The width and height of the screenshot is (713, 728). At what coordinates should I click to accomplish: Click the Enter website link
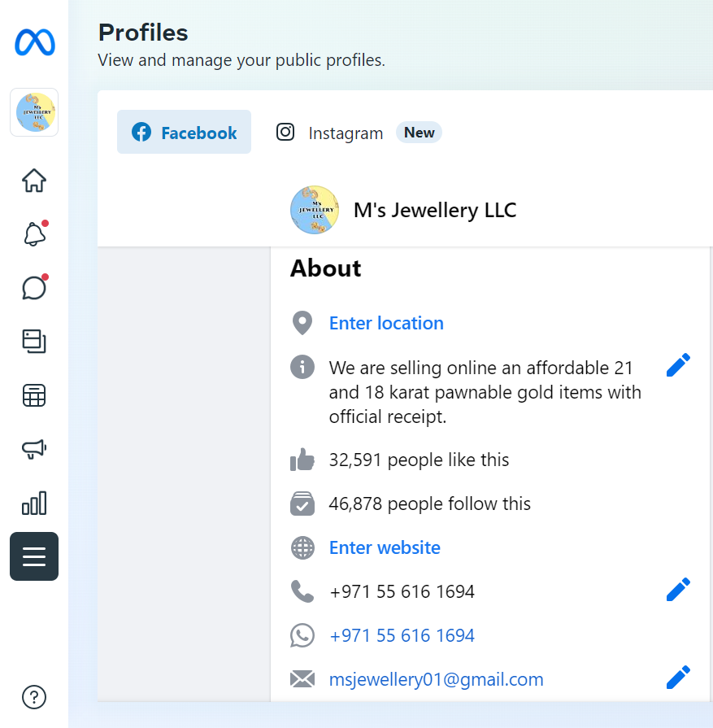[385, 547]
